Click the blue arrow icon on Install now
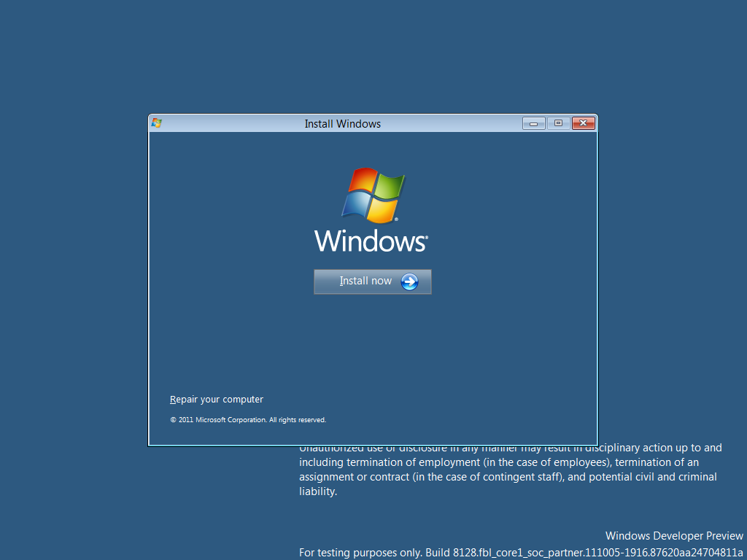This screenshot has width=747, height=560. tap(409, 281)
